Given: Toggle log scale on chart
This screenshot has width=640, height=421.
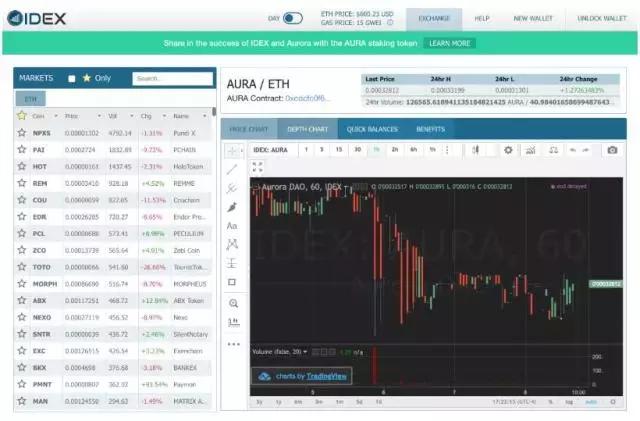Looking at the screenshot, I should pos(569,402).
